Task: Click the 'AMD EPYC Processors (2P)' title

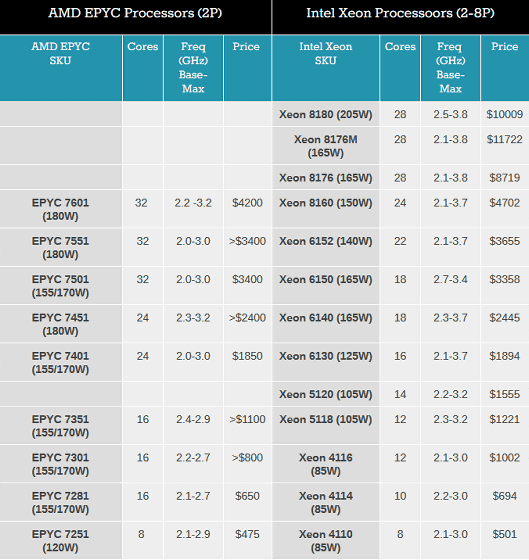Action: (x=135, y=13)
